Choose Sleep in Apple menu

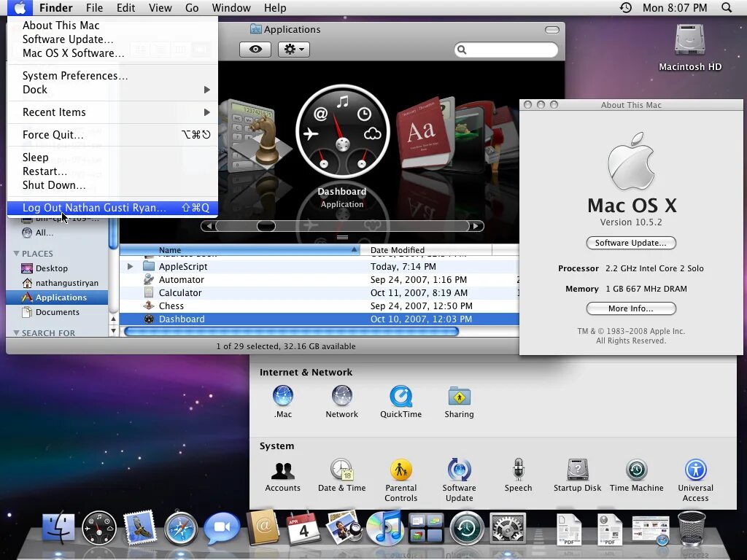[112, 157]
